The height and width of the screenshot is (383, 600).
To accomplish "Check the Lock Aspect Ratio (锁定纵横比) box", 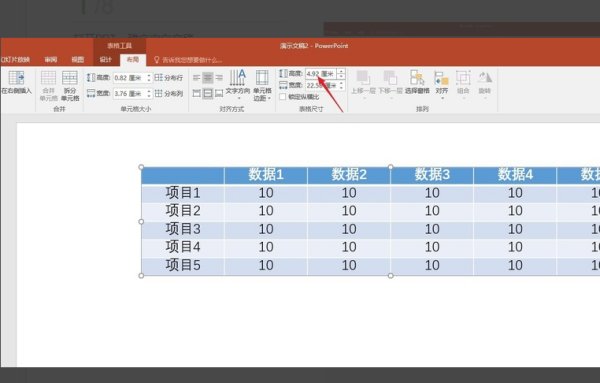I will pos(282,97).
